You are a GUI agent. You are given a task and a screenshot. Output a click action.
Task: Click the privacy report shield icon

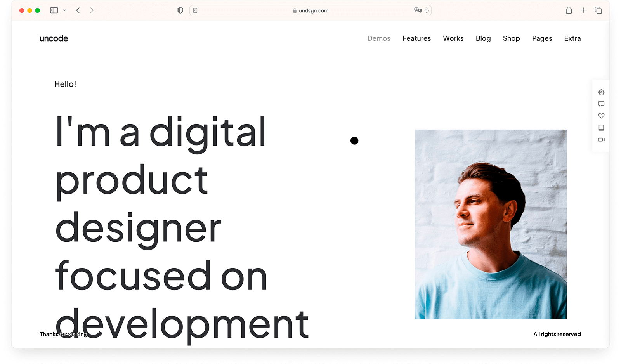180,10
